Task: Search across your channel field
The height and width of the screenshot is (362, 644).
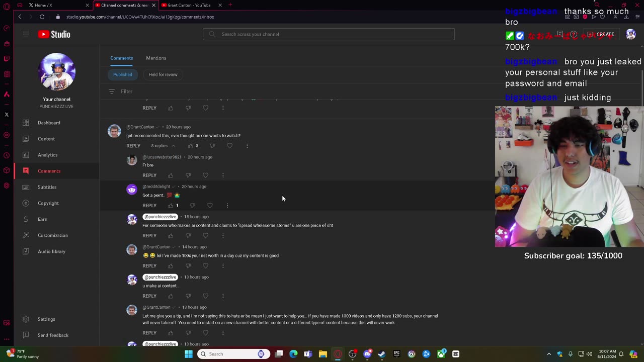Action: [x=329, y=34]
